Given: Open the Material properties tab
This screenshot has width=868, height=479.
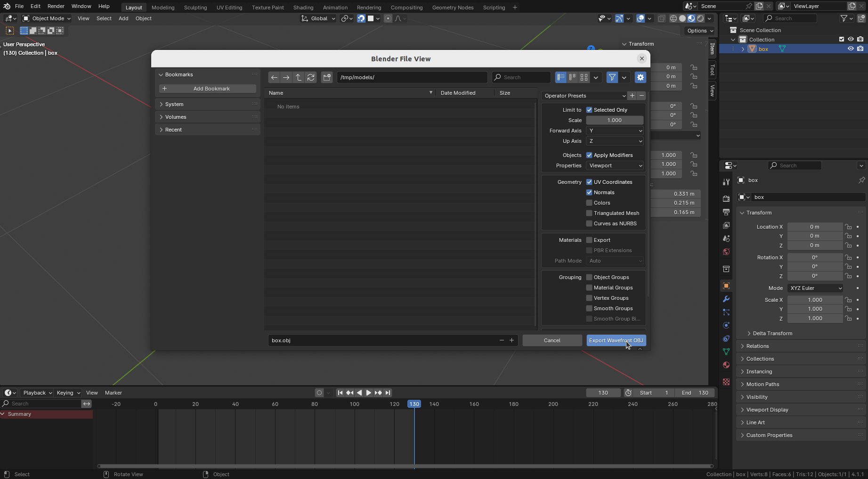Looking at the screenshot, I should [x=726, y=365].
